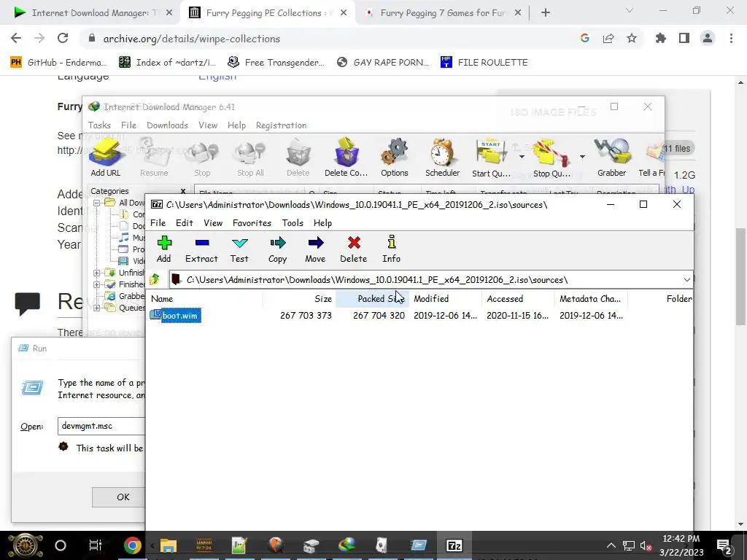Click the Copy icon in 7-Zip
This screenshot has width=747, height=560.
point(277,249)
